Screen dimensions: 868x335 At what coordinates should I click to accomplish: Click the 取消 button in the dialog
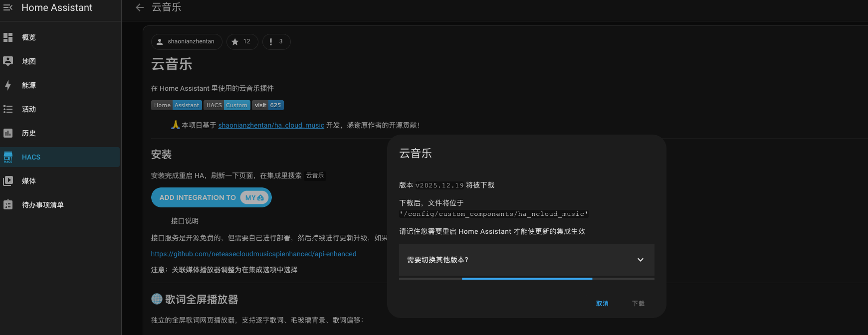tap(602, 304)
